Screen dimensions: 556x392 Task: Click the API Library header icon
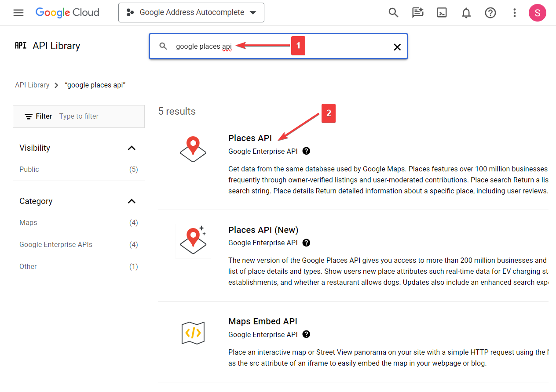[21, 46]
